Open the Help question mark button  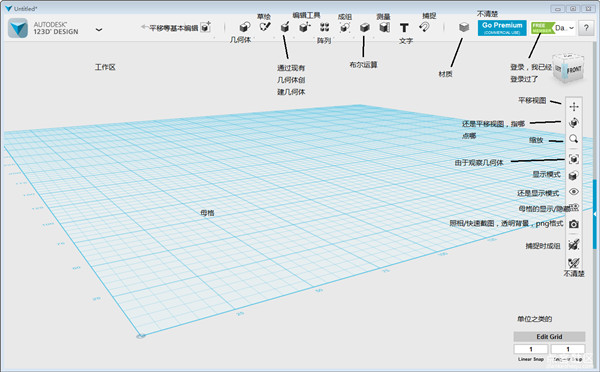586,28
